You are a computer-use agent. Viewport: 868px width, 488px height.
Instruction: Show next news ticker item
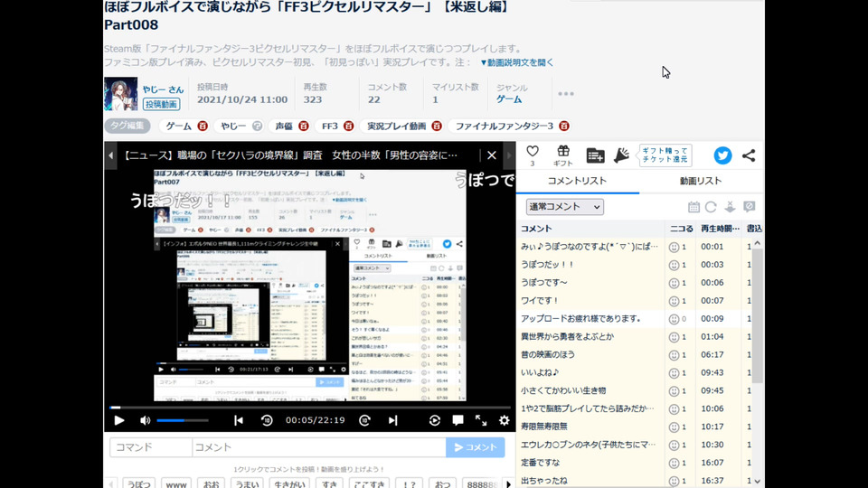pyautogui.click(x=509, y=155)
